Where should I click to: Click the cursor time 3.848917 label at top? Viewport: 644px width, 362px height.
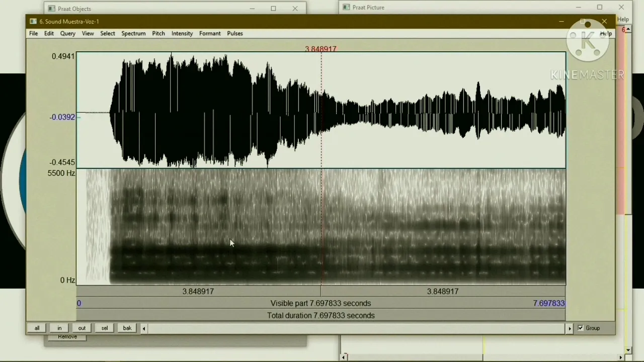(320, 49)
